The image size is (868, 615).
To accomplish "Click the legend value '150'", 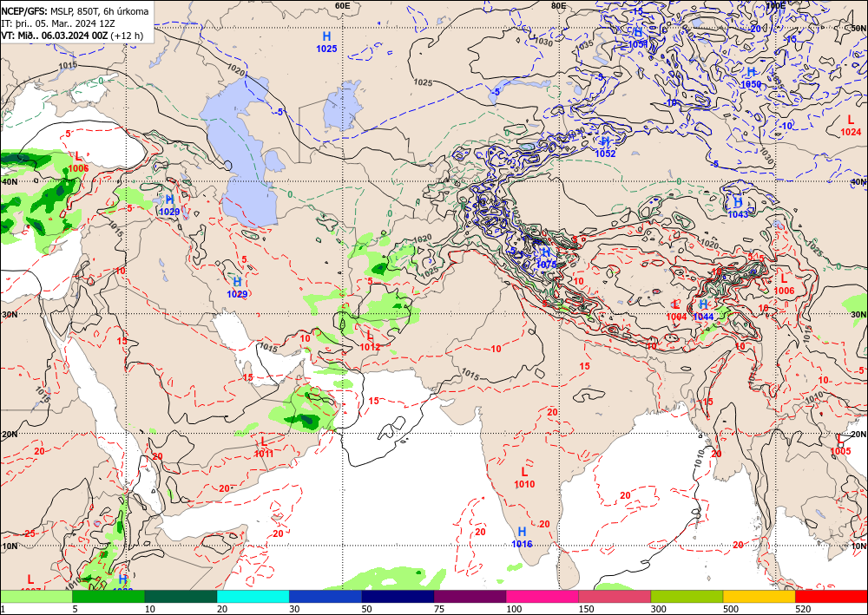I will (x=586, y=609).
